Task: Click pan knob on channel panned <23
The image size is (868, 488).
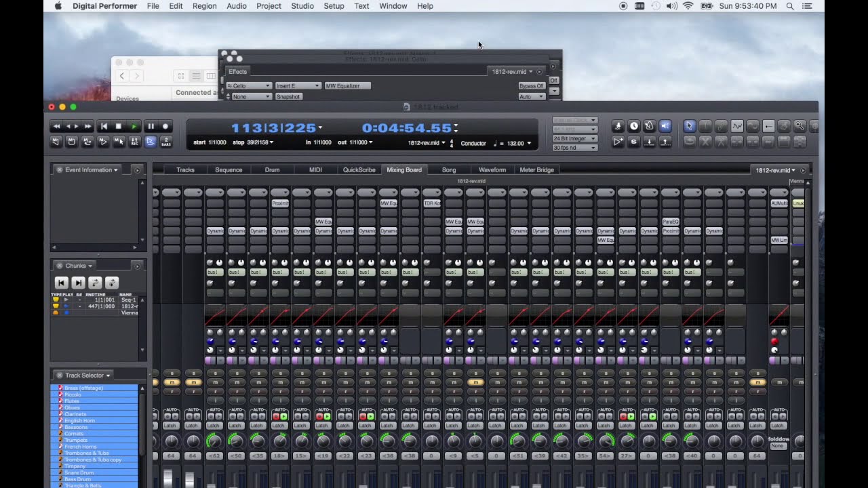Action: tap(367, 441)
